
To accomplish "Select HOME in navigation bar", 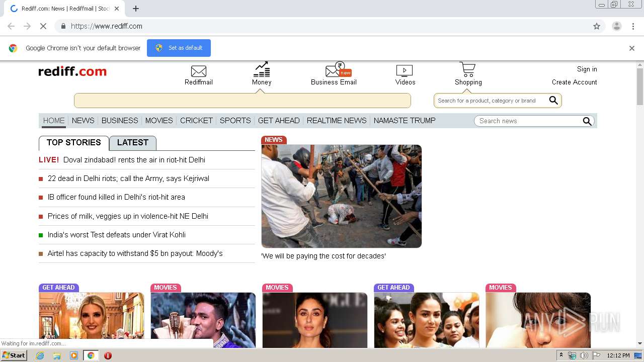I will pyautogui.click(x=54, y=121).
